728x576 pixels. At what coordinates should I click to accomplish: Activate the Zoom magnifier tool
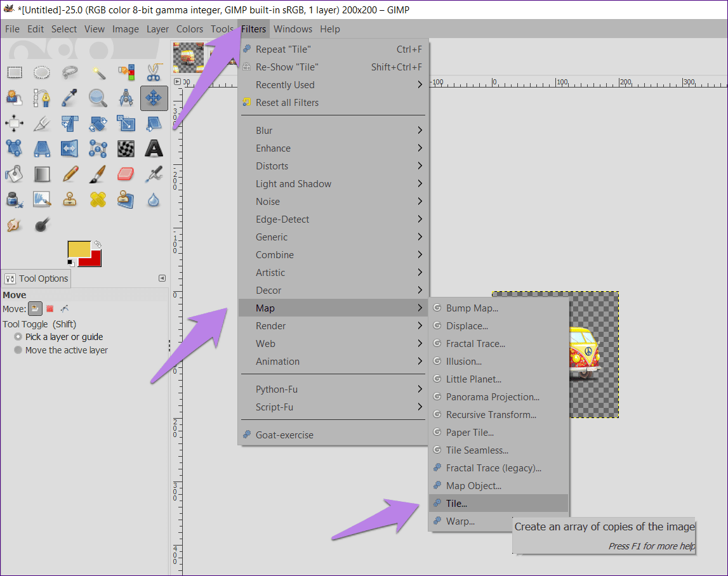(x=98, y=98)
